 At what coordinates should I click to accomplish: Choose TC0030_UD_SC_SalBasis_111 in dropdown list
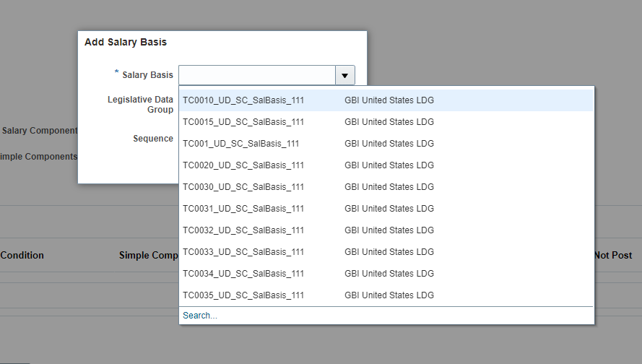[243, 187]
